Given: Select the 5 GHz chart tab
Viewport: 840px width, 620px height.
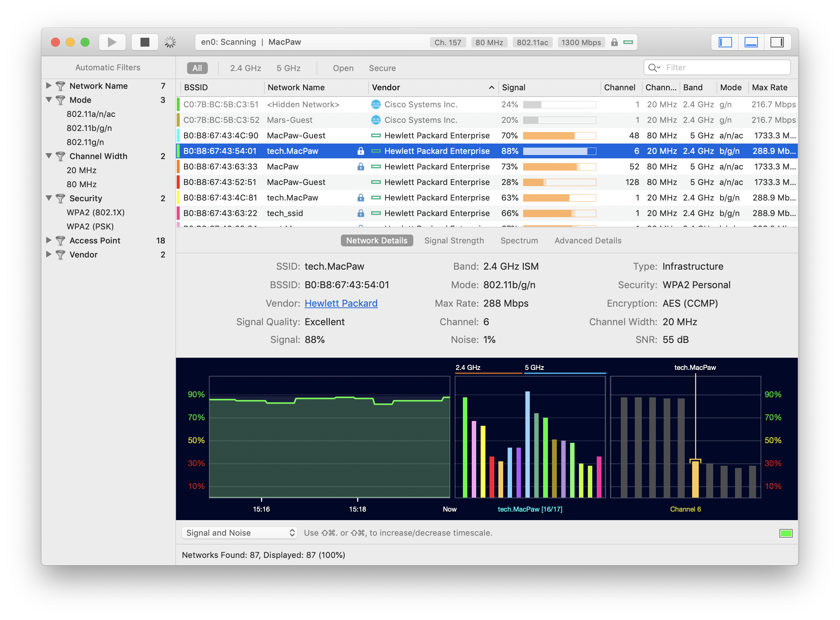Looking at the screenshot, I should pos(534,367).
